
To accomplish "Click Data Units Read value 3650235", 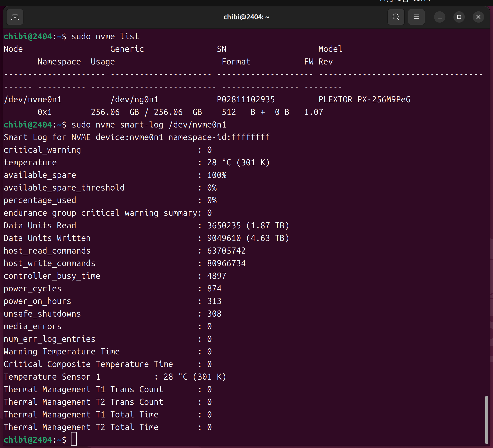I will (x=224, y=226).
